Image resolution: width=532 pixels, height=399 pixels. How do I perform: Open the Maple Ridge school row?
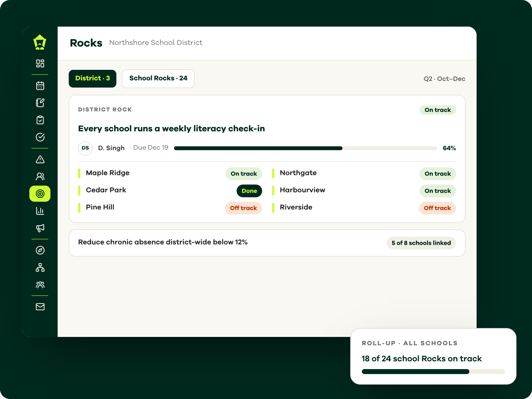tap(170, 173)
